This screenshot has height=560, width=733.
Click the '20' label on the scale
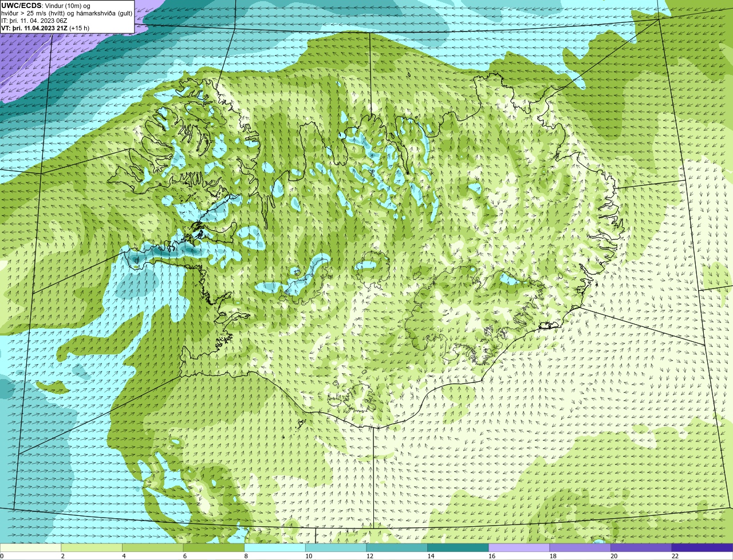coord(614,556)
